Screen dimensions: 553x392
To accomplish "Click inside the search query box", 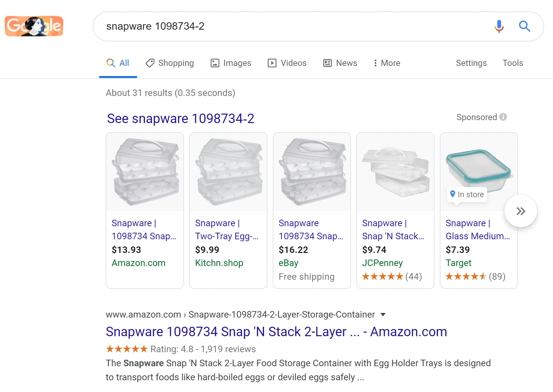I will 294,26.
